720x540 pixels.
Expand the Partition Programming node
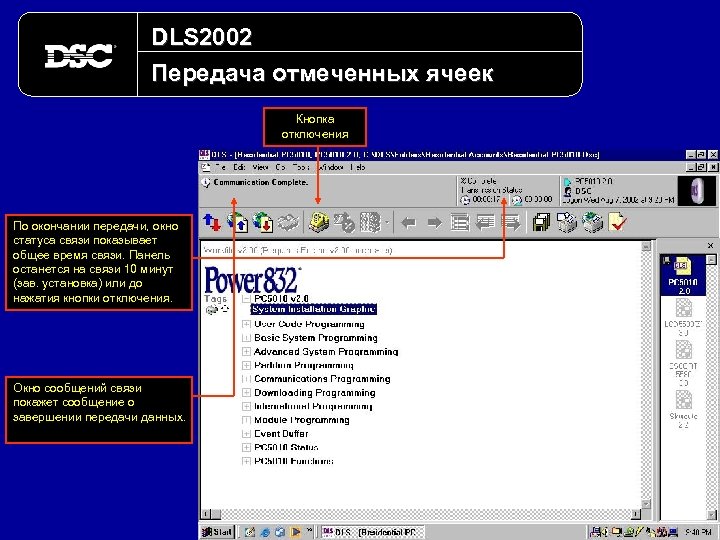click(x=246, y=366)
